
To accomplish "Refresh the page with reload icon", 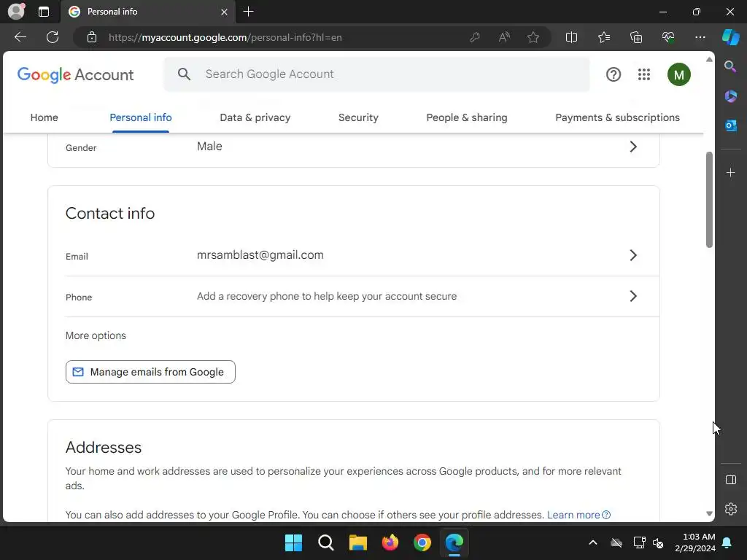I will (x=53, y=37).
